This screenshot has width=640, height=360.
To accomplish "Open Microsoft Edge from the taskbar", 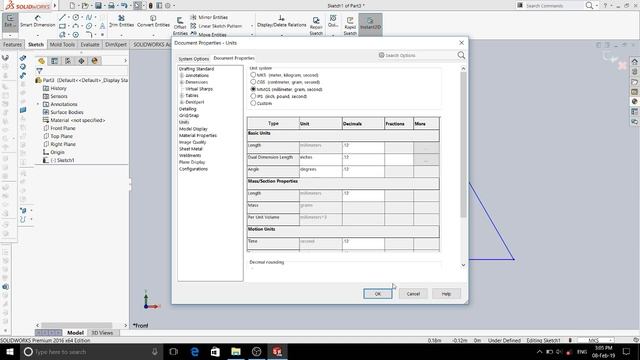I will 195,351.
